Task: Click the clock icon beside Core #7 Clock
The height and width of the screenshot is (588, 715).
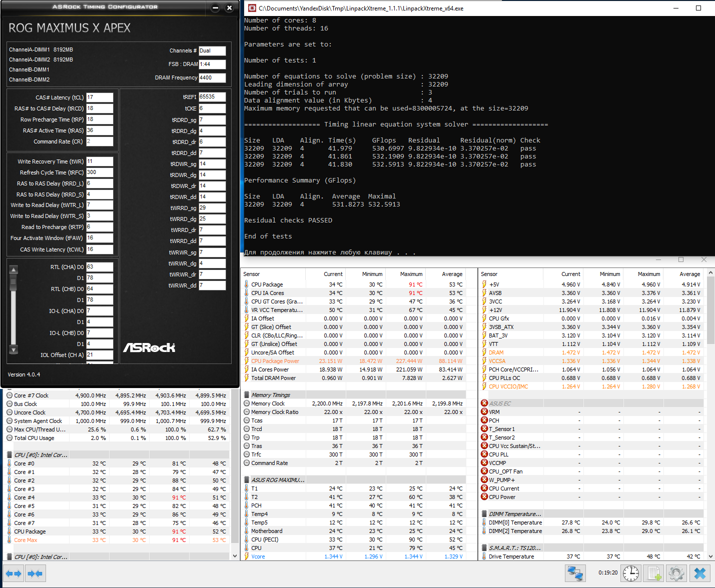Action: click(10, 395)
